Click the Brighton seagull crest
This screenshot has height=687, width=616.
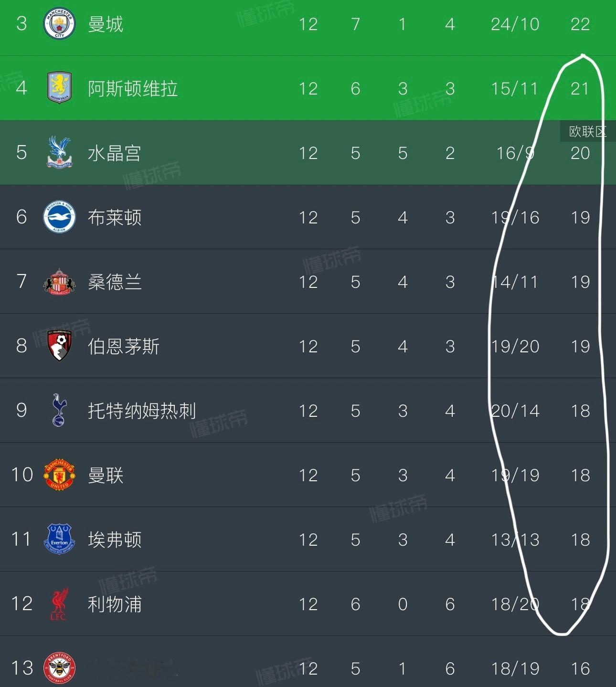pos(59,217)
